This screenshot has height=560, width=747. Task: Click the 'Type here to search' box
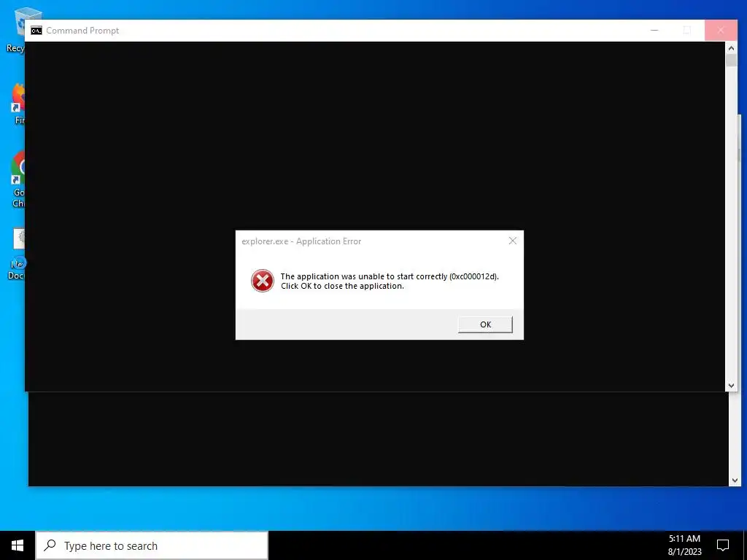152,545
